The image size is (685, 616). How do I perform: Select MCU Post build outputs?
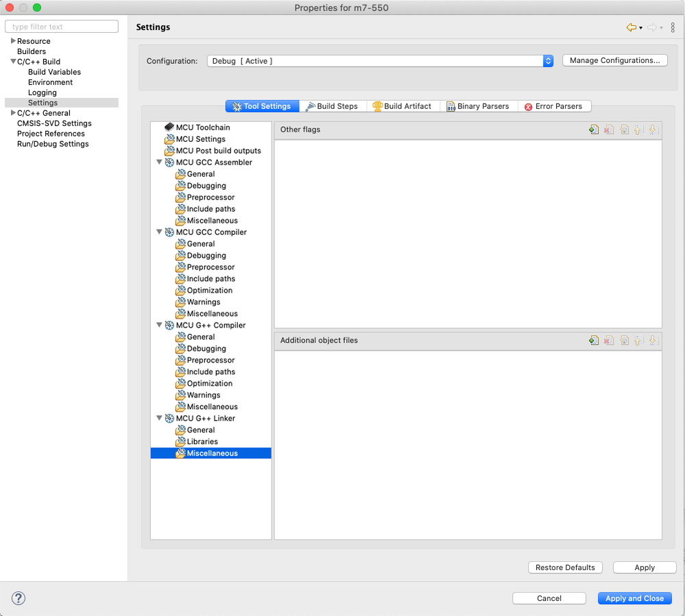219,151
